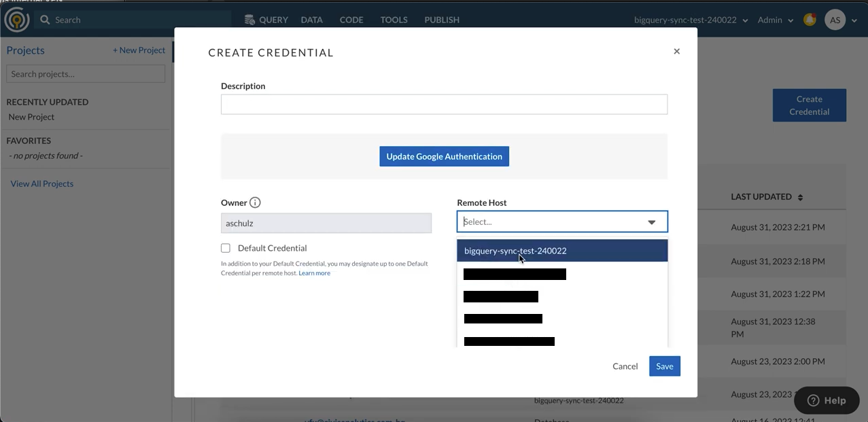This screenshot has width=868, height=422.
Task: Click the August 31, 2023 2:21 PM cell
Action: [778, 227]
